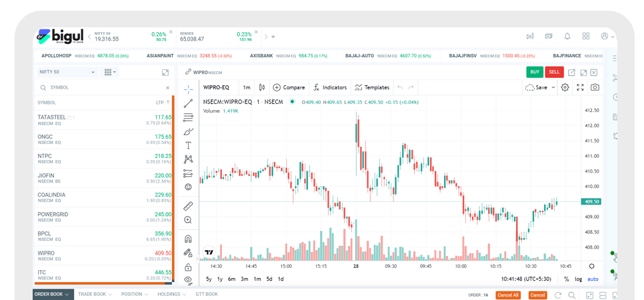
Task: Sort watchlist by LTP column
Action: point(163,103)
